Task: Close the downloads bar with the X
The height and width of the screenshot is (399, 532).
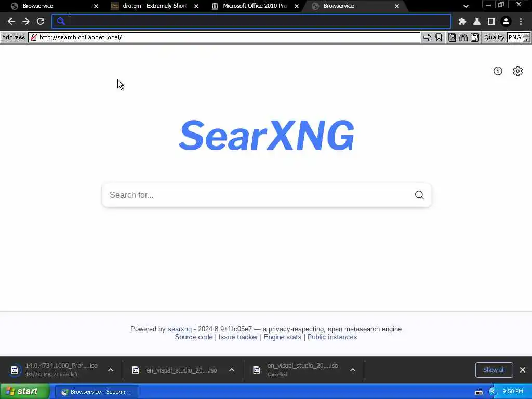Action: pyautogui.click(x=523, y=370)
